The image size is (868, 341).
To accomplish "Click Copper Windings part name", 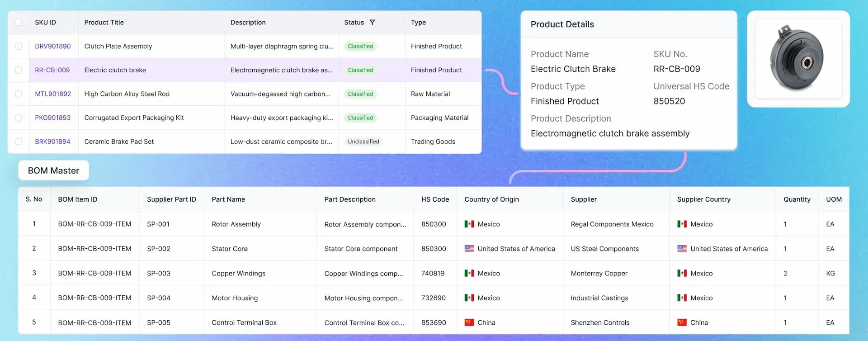I will point(239,273).
